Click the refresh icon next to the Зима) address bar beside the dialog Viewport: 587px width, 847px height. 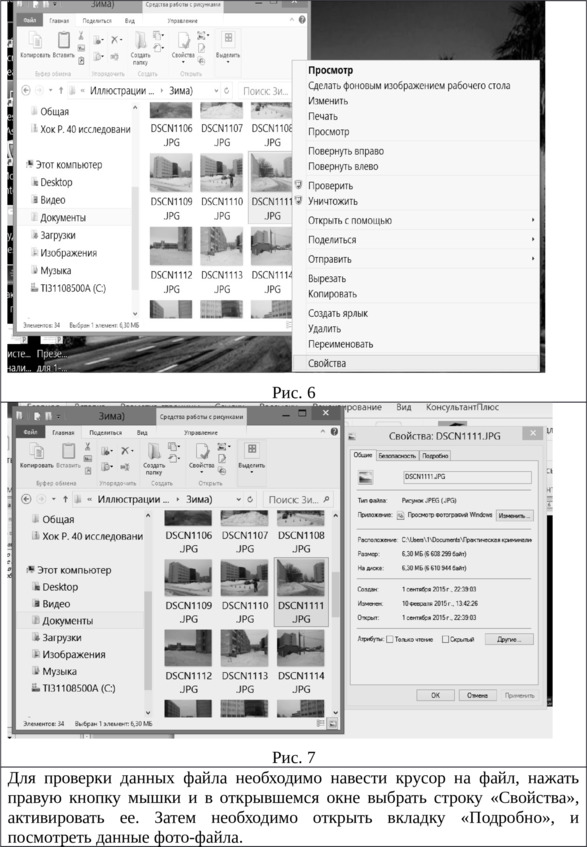(x=250, y=499)
